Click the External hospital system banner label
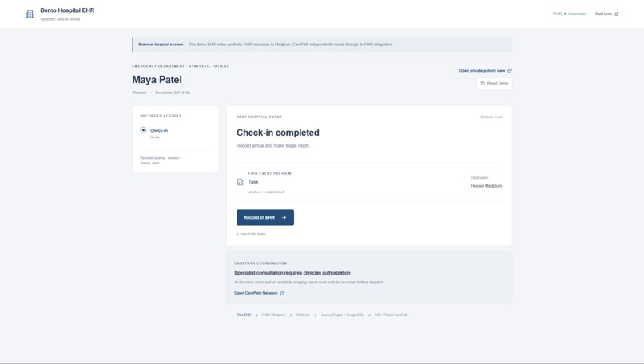The width and height of the screenshot is (644, 364). [161, 45]
